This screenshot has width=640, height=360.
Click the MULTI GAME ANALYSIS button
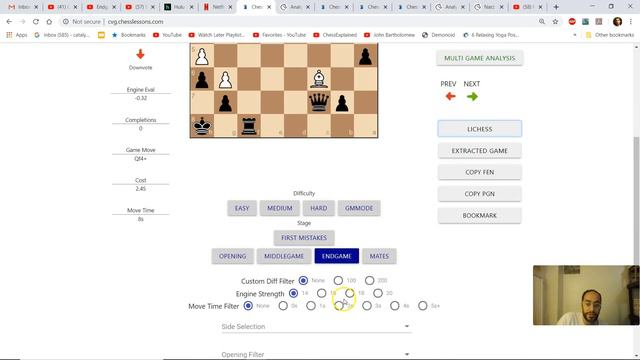click(x=480, y=58)
